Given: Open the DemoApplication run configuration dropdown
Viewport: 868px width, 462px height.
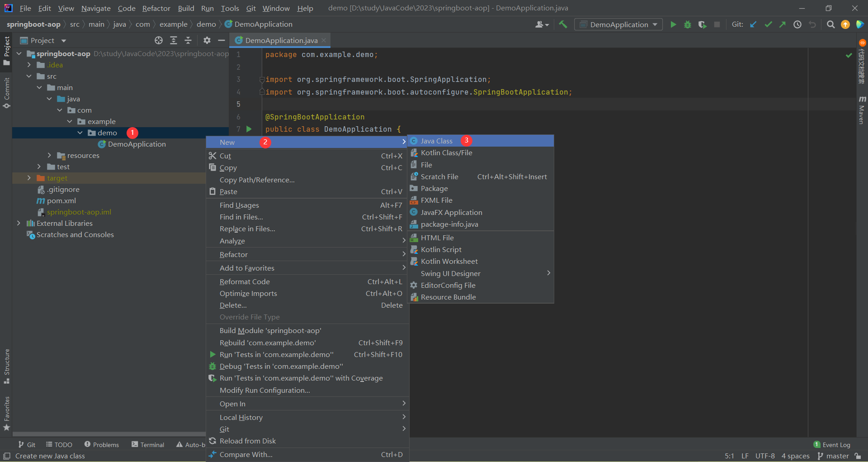Looking at the screenshot, I should 618,24.
